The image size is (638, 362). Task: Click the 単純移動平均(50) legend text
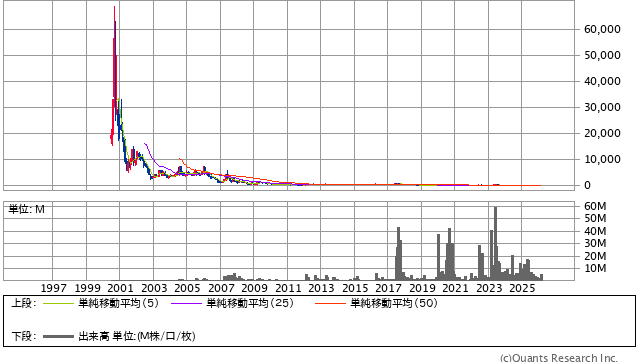[x=394, y=303]
